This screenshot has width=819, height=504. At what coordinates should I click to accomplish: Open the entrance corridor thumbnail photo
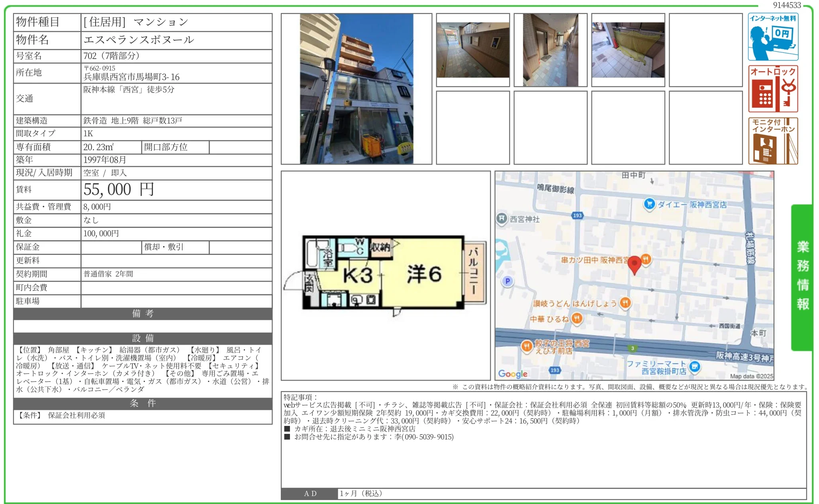point(473,50)
